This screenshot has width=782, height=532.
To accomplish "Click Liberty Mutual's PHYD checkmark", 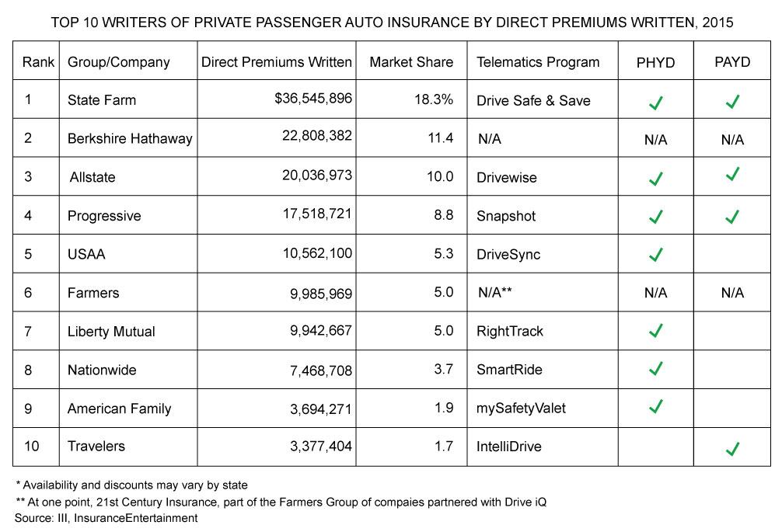I will [x=655, y=332].
